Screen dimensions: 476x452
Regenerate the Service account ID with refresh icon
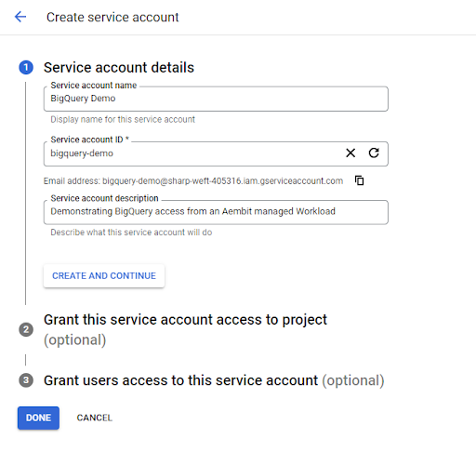pos(374,153)
